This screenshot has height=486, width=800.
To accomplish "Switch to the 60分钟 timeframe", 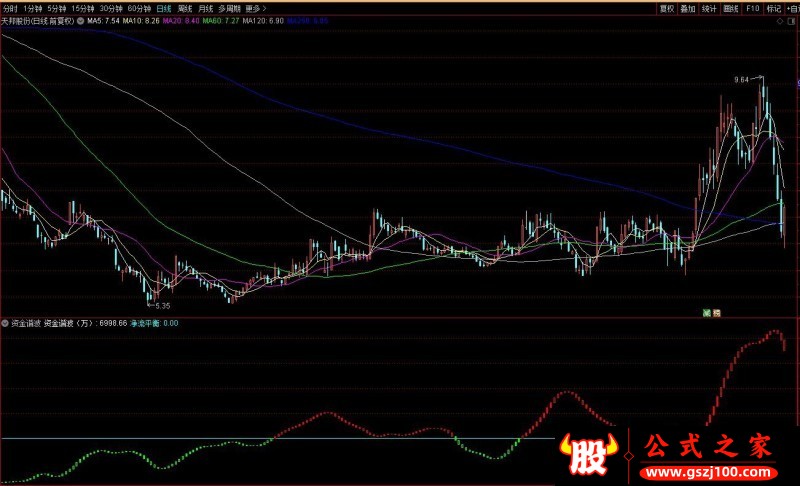I will (140, 7).
